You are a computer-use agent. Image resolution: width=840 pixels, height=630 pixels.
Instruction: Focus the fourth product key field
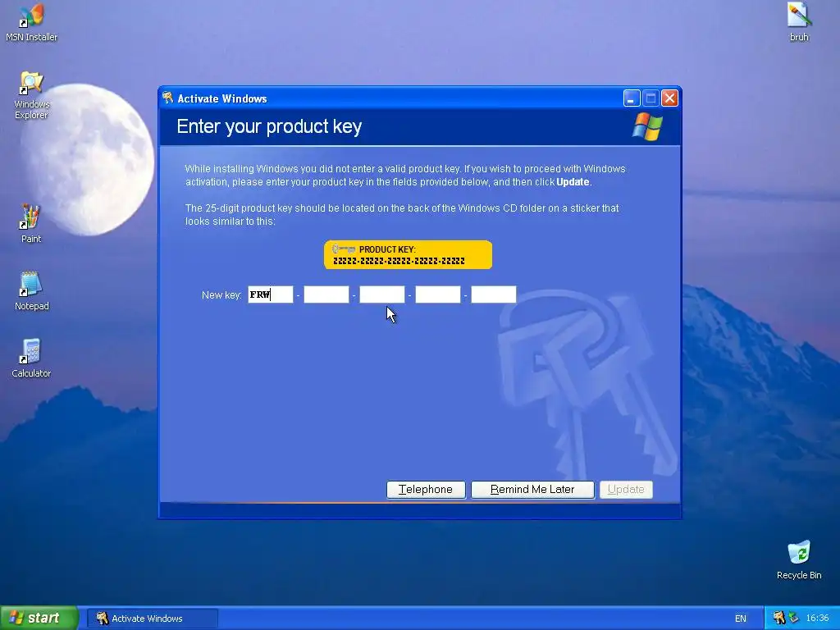pos(438,294)
